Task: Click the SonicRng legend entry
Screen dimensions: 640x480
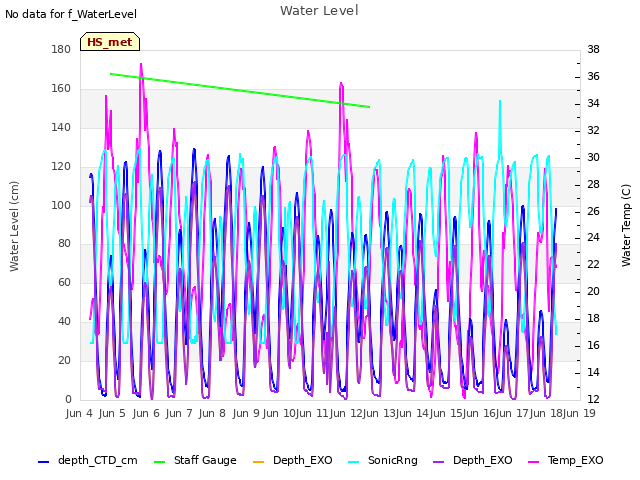Action: (x=383, y=460)
